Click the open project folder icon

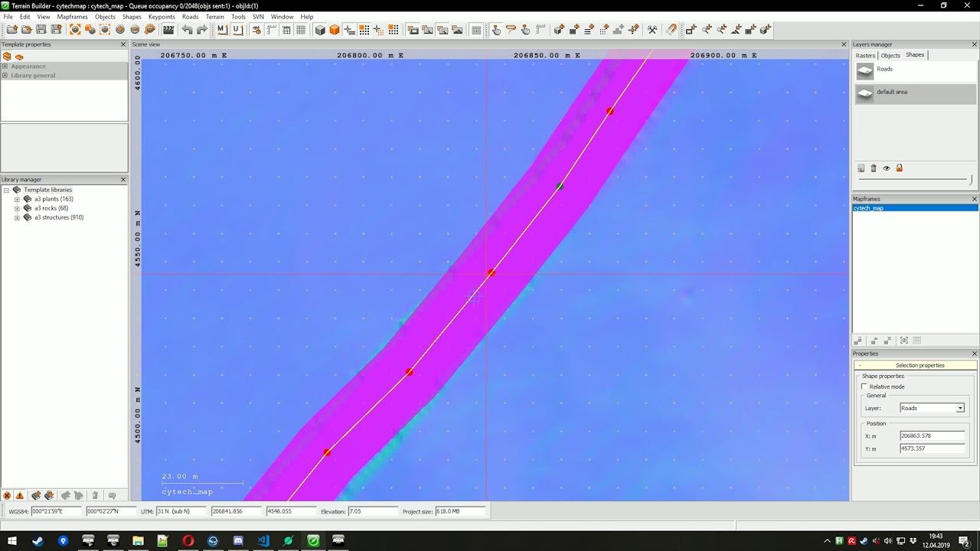point(26,30)
